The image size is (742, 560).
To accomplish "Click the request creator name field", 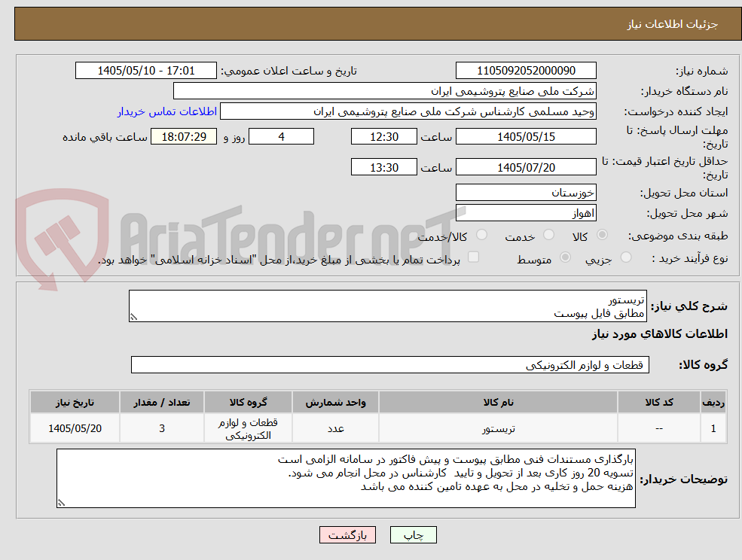I will tap(408, 111).
